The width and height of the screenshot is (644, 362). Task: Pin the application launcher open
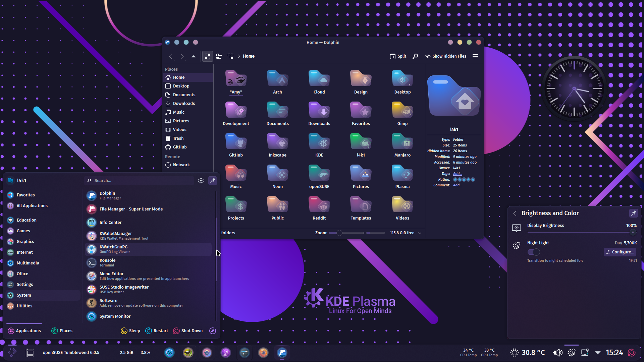213,181
